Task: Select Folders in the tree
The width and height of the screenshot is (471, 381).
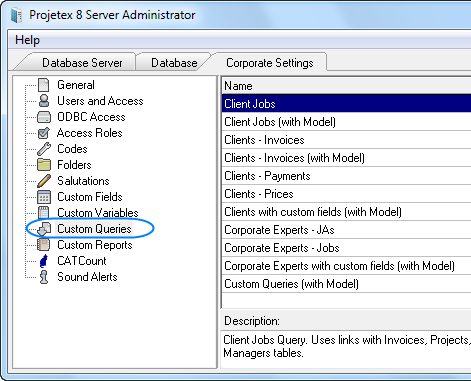Action: click(x=74, y=165)
